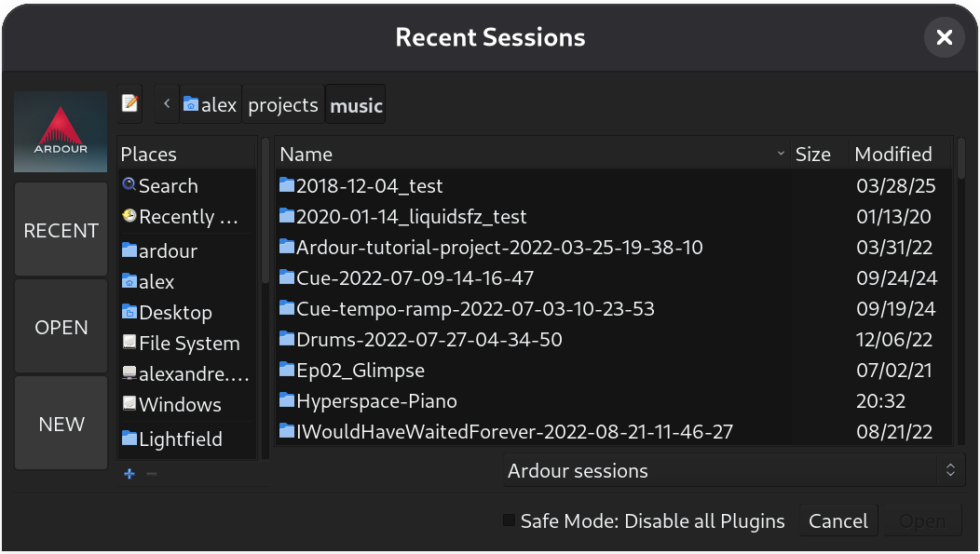Open the Ardour sessions filter dropdown
The height and width of the screenshot is (554, 980).
(x=730, y=471)
